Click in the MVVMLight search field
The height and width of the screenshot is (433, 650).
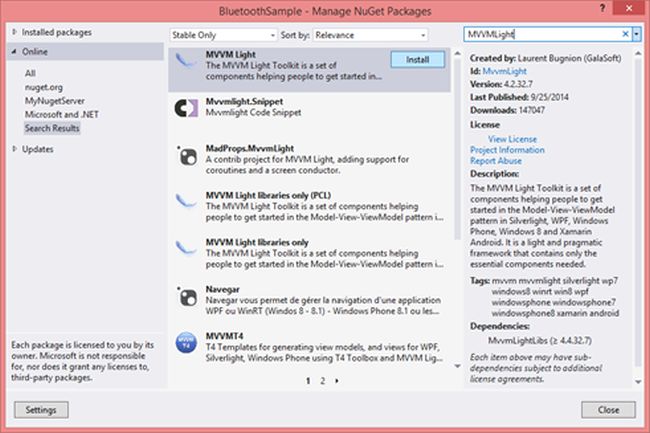coord(542,34)
